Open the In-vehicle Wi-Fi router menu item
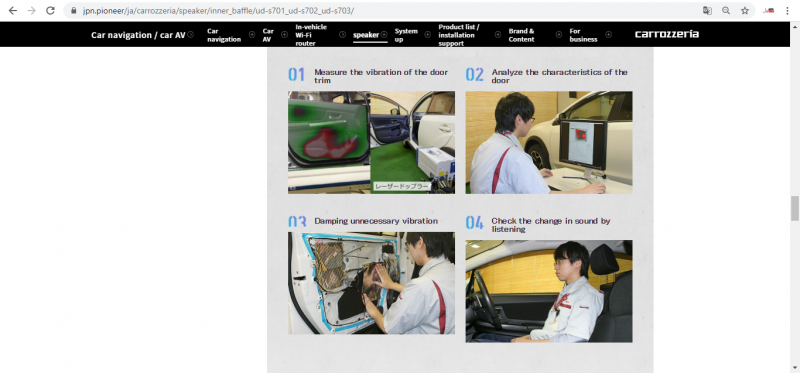This screenshot has width=800, height=373. (311, 35)
